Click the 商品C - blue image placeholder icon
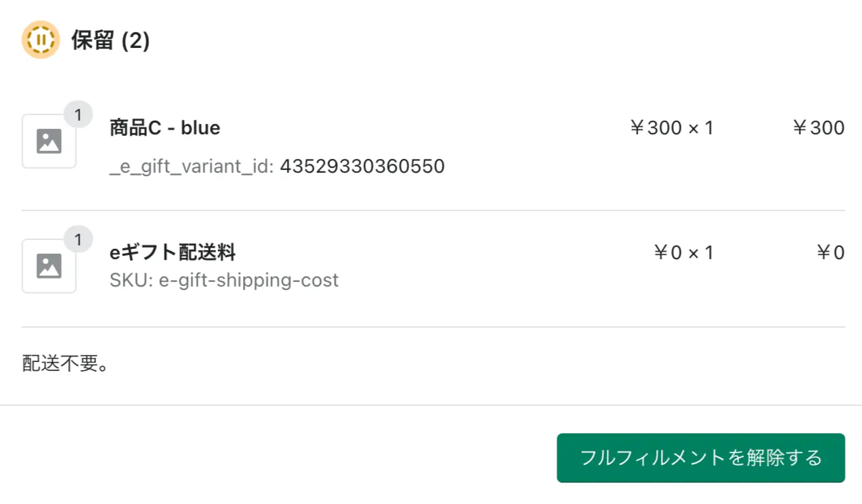The image size is (862, 504). click(x=49, y=142)
